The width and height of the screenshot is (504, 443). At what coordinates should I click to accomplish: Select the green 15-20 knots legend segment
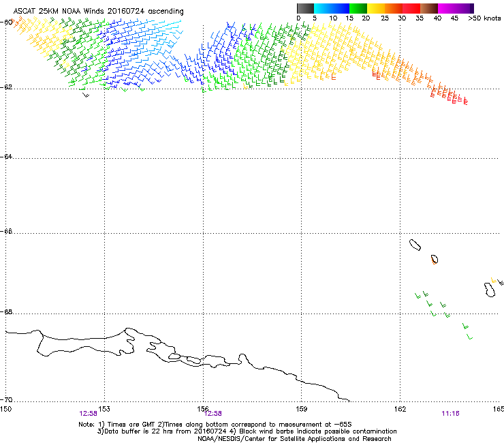click(358, 8)
